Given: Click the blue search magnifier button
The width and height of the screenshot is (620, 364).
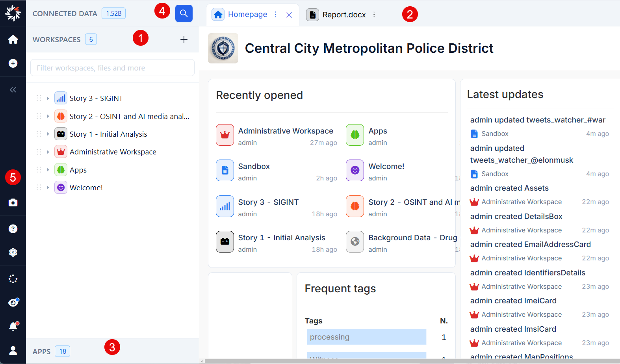Looking at the screenshot, I should [x=184, y=13].
